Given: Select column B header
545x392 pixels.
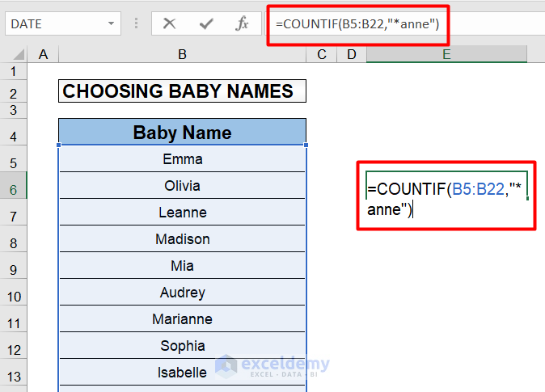Looking at the screenshot, I should coord(182,55).
